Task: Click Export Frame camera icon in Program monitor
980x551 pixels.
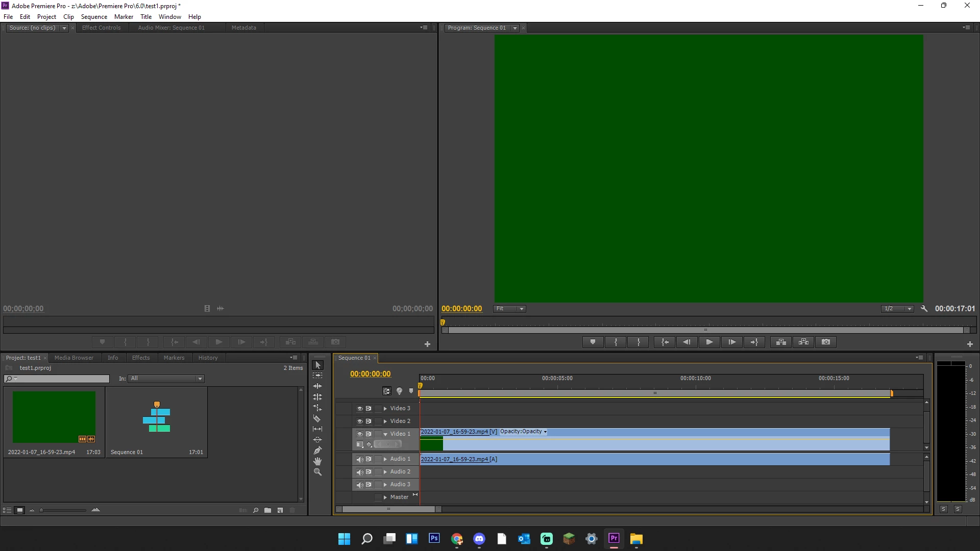Action: point(826,342)
